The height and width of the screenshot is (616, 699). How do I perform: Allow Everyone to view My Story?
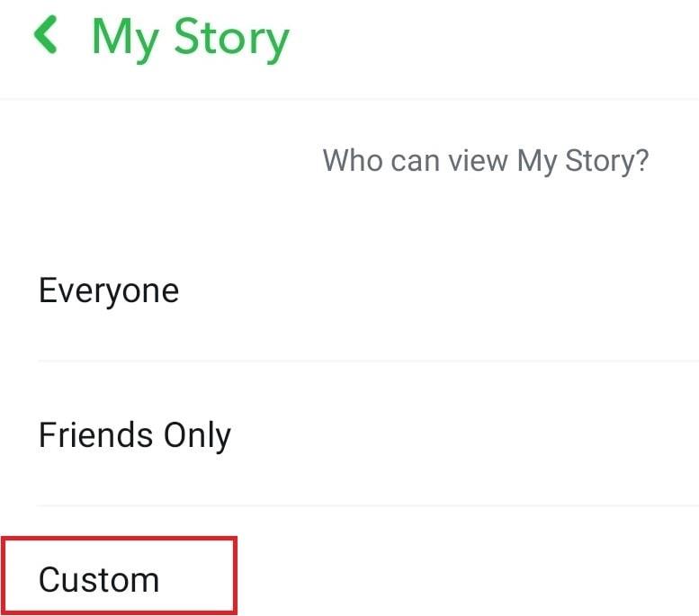[109, 290]
